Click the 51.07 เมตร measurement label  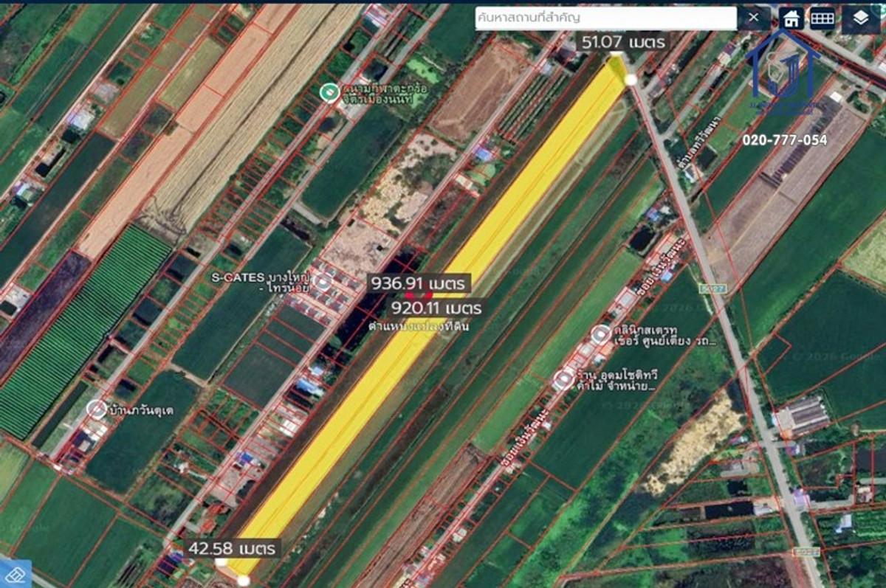[x=623, y=42]
